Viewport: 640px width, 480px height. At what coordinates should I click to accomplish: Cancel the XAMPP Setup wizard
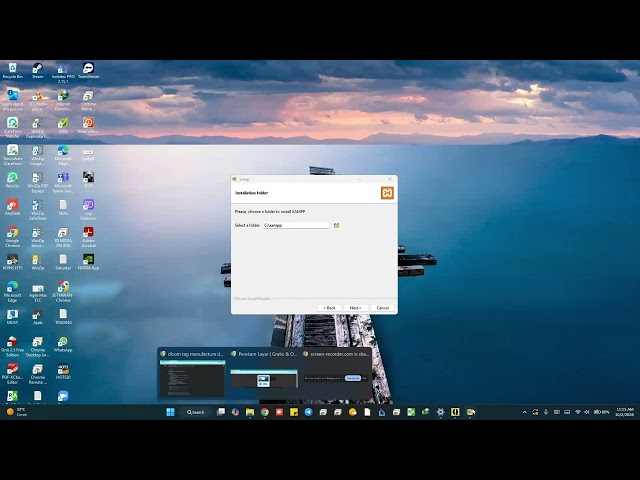point(382,308)
